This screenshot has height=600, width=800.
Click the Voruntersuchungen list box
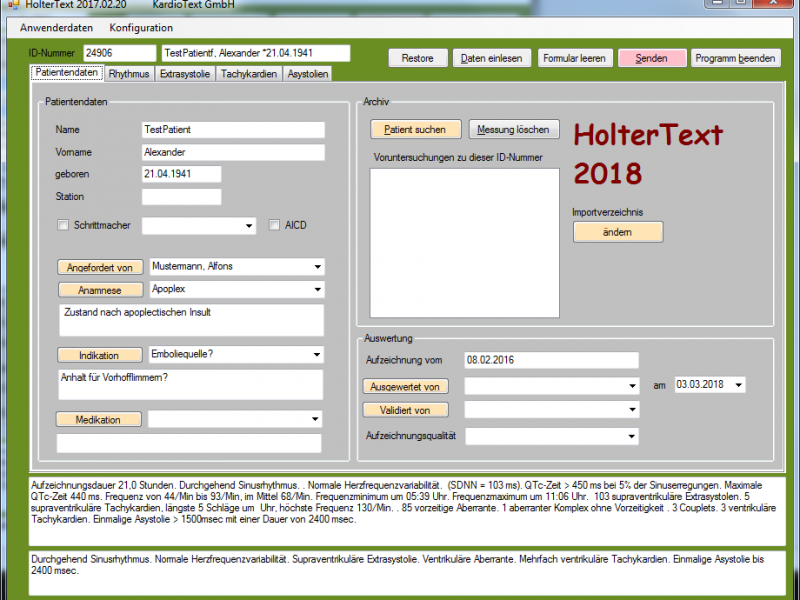click(465, 243)
